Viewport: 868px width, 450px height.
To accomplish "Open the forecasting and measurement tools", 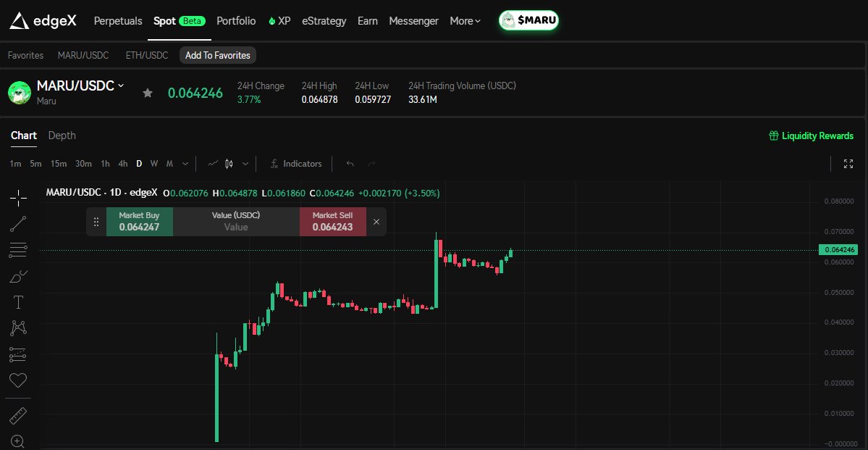I will click(x=18, y=354).
